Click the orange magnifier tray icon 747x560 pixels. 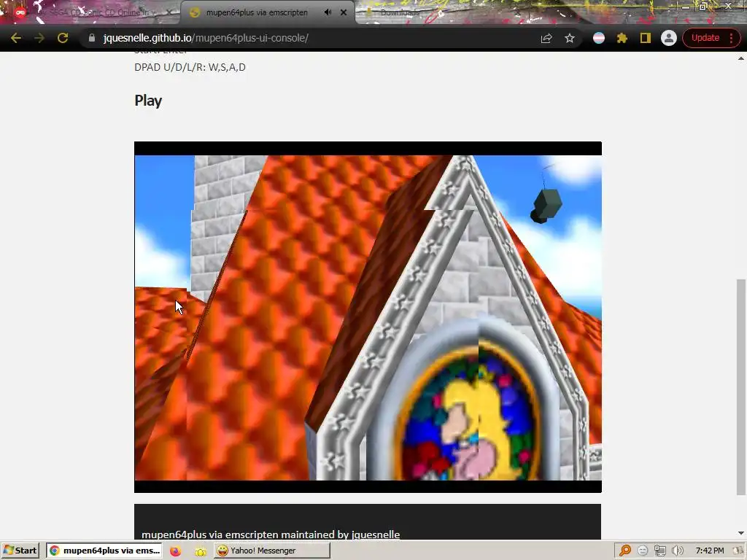(x=625, y=551)
